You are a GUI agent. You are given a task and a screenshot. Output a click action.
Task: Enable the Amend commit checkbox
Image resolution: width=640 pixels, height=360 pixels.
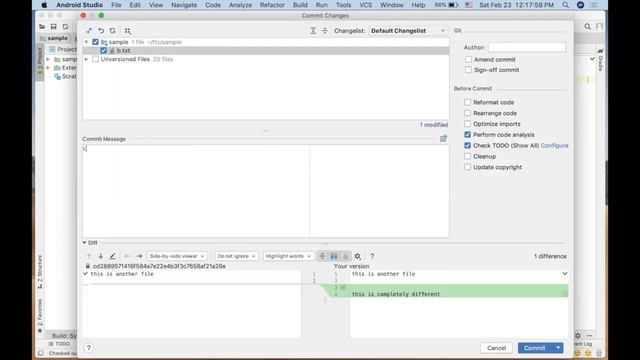(x=468, y=60)
